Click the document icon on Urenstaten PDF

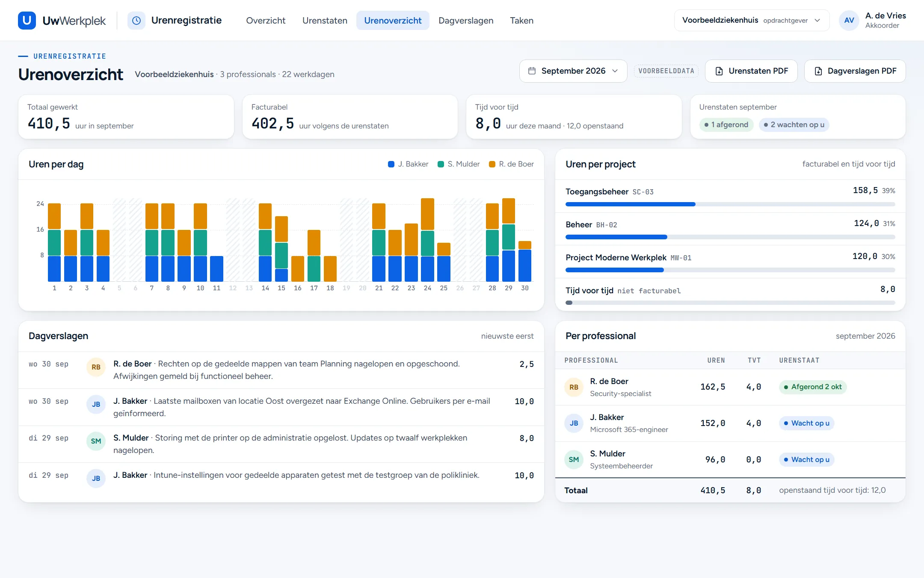pyautogui.click(x=719, y=71)
